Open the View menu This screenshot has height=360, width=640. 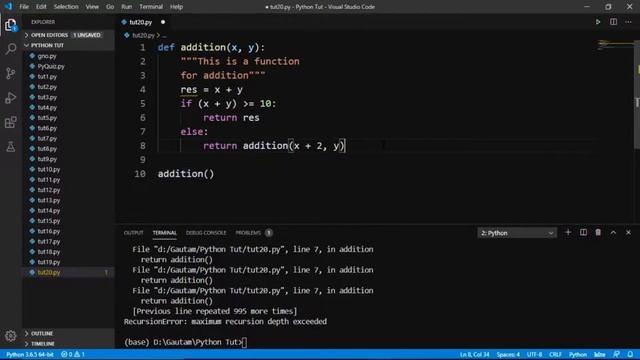point(92,7)
